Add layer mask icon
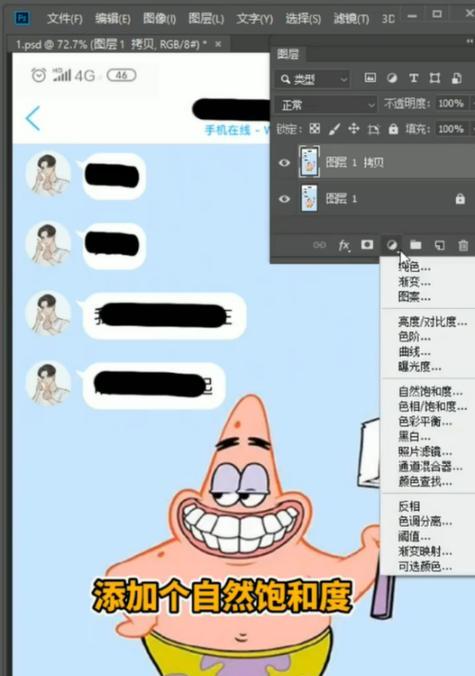The height and width of the screenshot is (676, 475). click(x=367, y=244)
